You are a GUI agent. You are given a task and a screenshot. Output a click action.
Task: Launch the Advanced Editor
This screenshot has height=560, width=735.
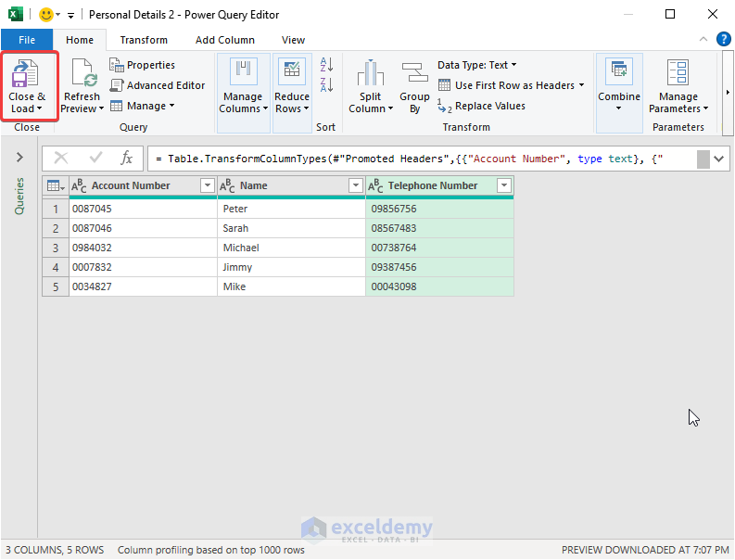(157, 85)
